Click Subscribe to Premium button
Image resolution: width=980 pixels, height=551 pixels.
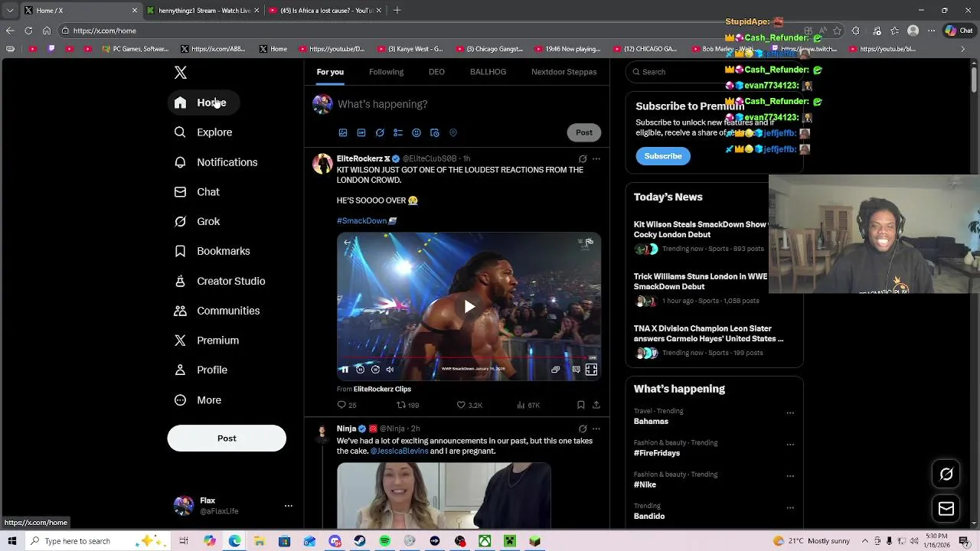click(x=663, y=156)
